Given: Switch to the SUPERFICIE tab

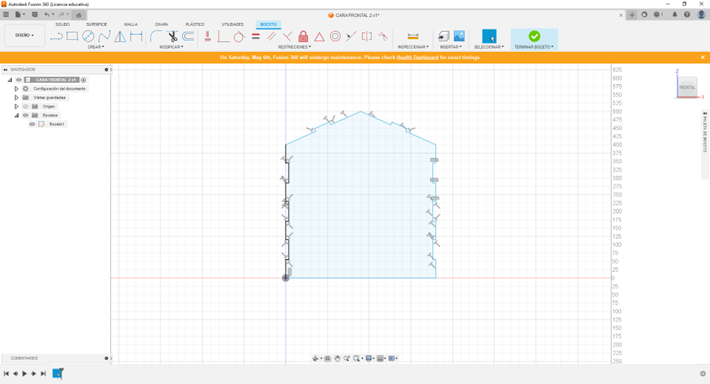Looking at the screenshot, I should [x=96, y=24].
